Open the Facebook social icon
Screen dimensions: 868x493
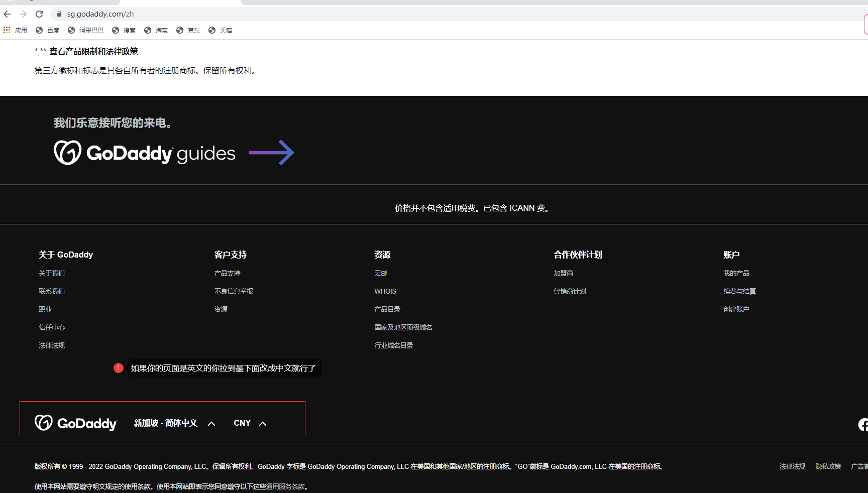pos(863,425)
